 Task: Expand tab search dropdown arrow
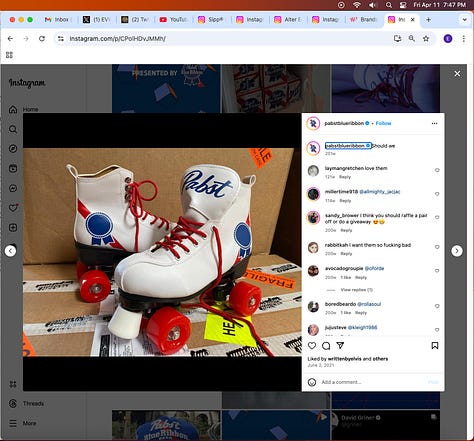tap(464, 20)
